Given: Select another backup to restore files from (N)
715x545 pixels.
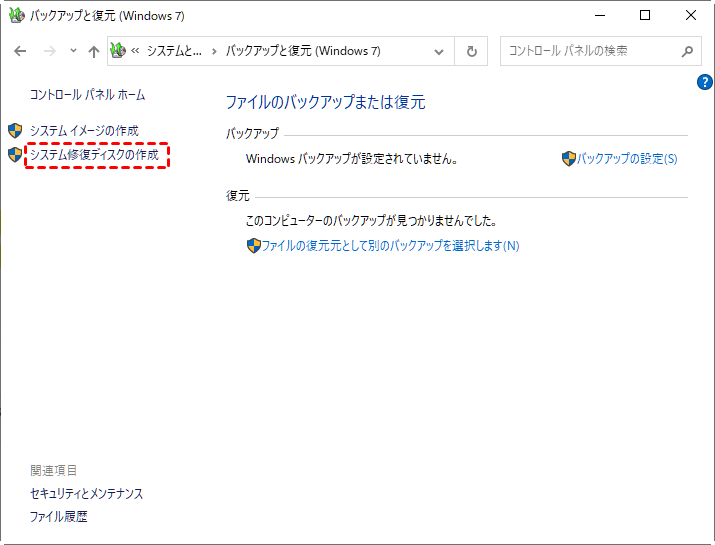Looking at the screenshot, I should (390, 246).
